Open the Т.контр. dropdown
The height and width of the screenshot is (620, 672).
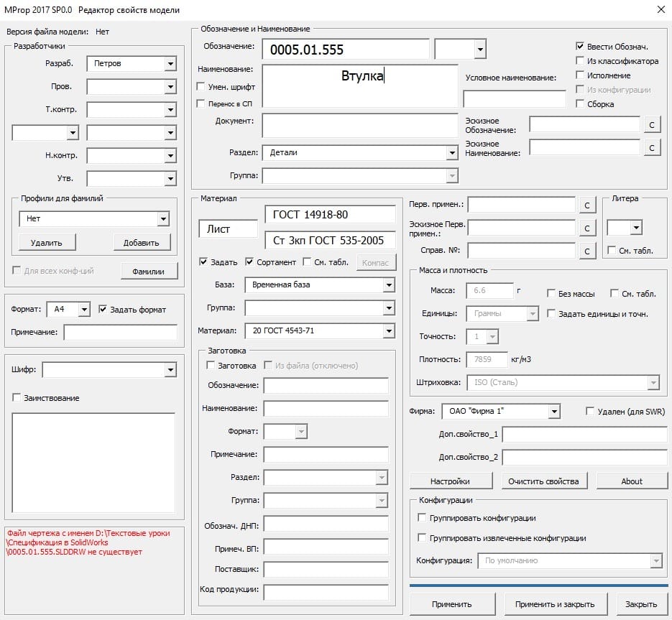tap(170, 110)
